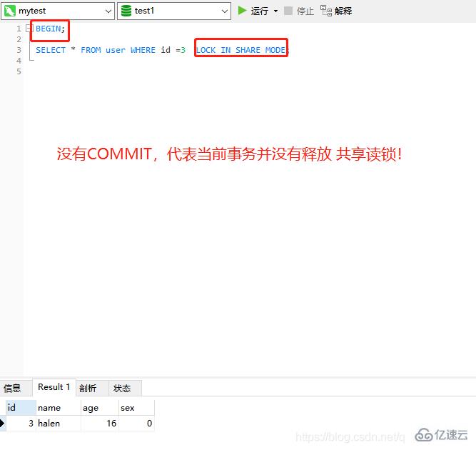Click the SELECT keyword on line 3
Image resolution: width=476 pixels, height=450 pixels.
coord(51,50)
